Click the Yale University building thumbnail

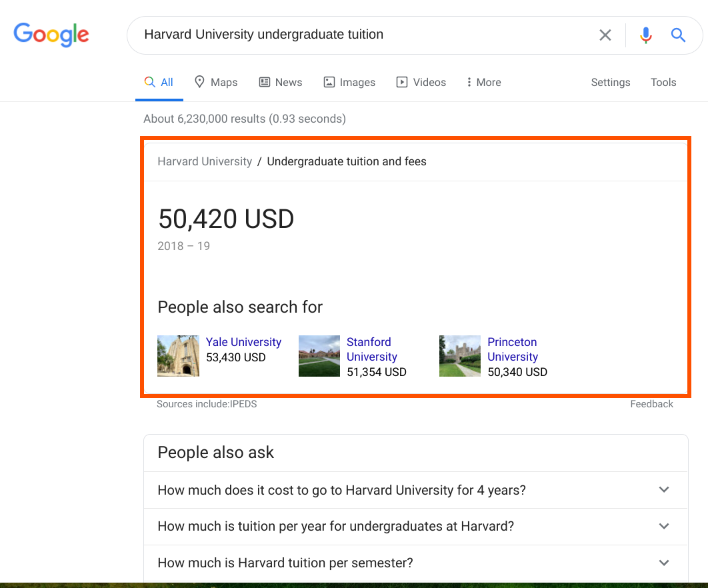click(x=179, y=356)
